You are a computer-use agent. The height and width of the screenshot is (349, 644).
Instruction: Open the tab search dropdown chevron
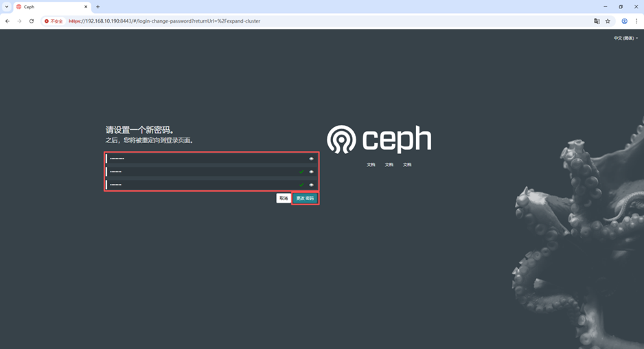click(x=6, y=7)
